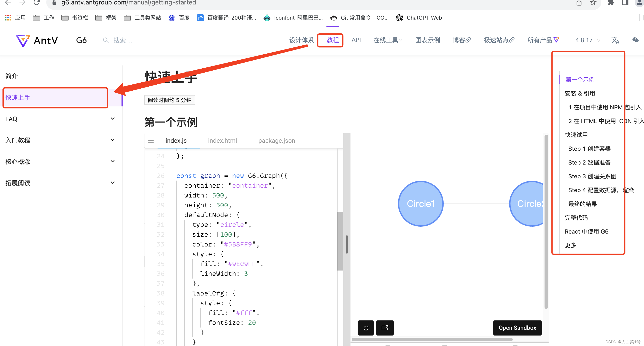Jump to 更多 in contents
The width and height of the screenshot is (644, 346).
[x=570, y=245]
